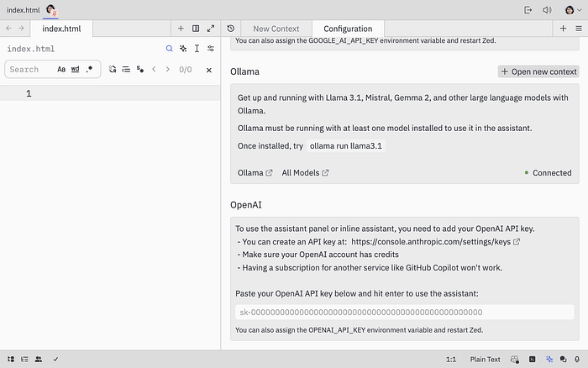Viewport: 588px width, 368px height.
Task: Create new context with assistant panel plus
Action: tap(564, 29)
